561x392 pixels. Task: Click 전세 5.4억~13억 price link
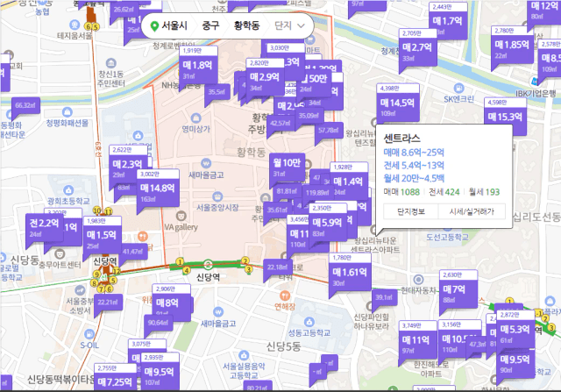414,166
